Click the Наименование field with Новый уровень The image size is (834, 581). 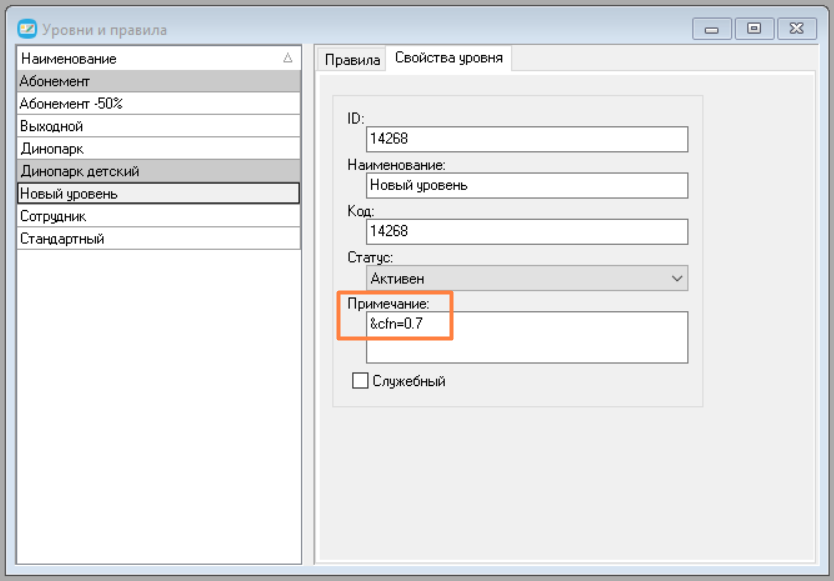coord(527,185)
